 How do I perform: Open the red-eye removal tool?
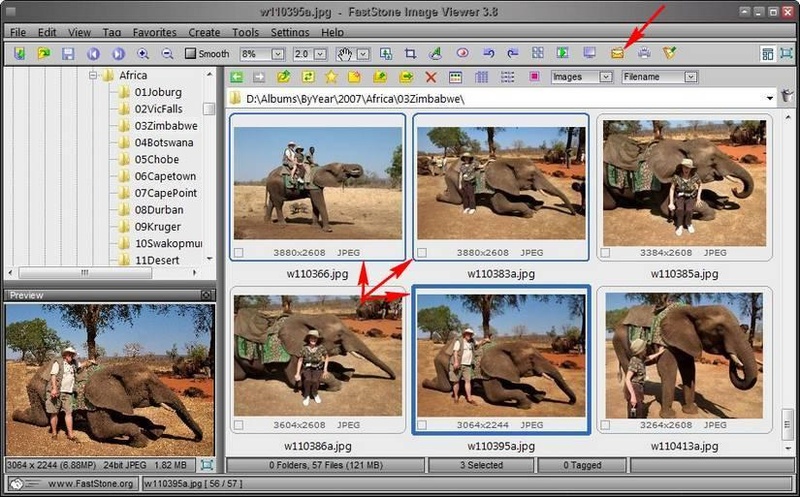coord(462,53)
